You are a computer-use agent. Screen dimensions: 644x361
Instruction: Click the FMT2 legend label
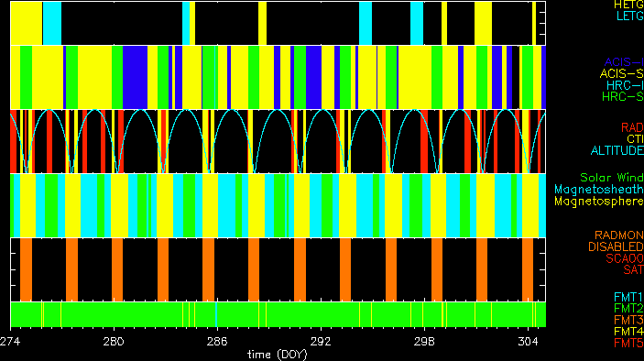[x=628, y=309]
